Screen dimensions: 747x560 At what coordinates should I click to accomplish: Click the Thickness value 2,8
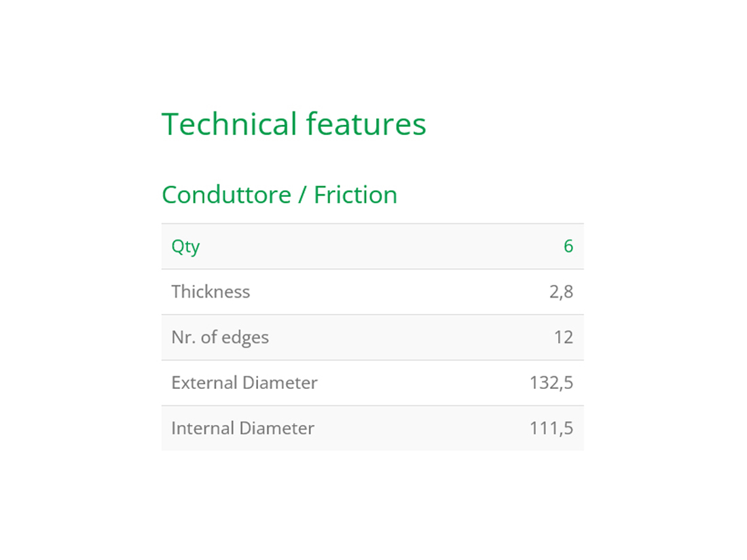(562, 292)
